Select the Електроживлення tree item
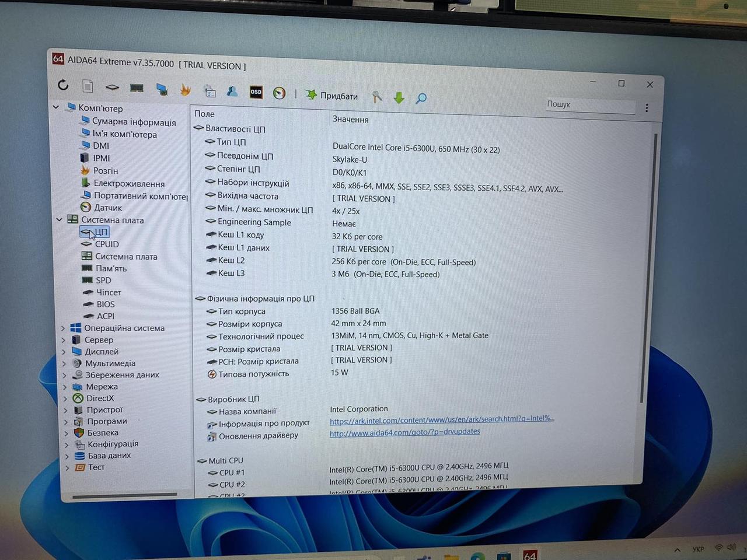Viewport: 747px width, 560px height. (x=129, y=183)
